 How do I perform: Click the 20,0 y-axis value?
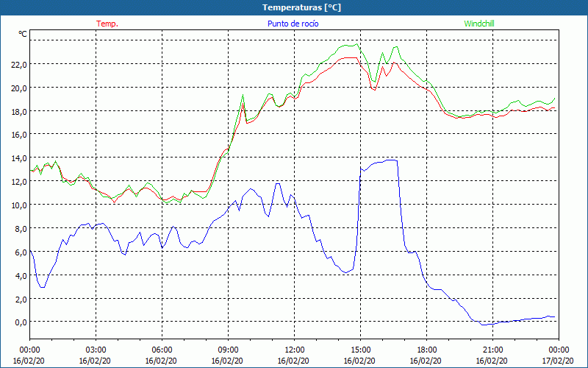(x=19, y=88)
